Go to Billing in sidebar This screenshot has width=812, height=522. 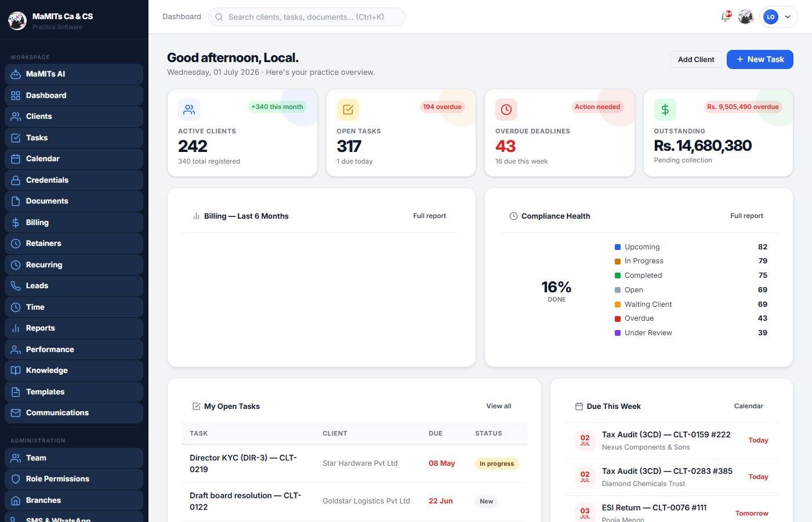coord(74,223)
